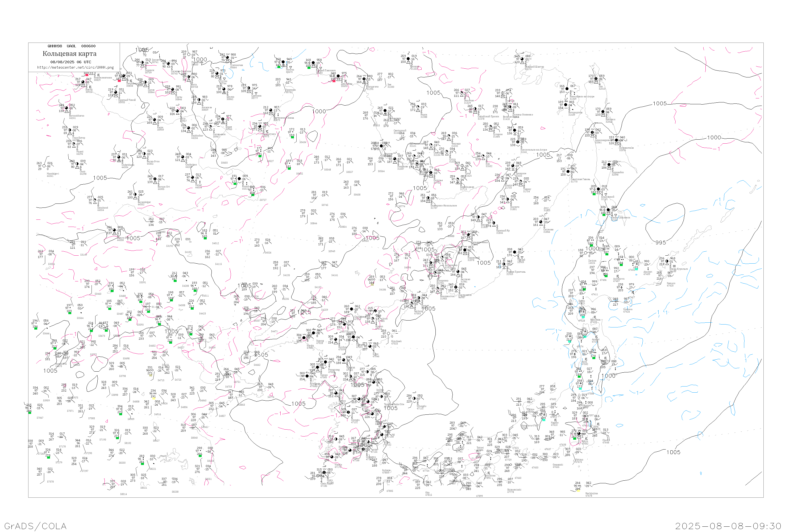Open the meteocenter.net UHHH.png URL
The width and height of the screenshot is (798, 532).
pos(75,68)
